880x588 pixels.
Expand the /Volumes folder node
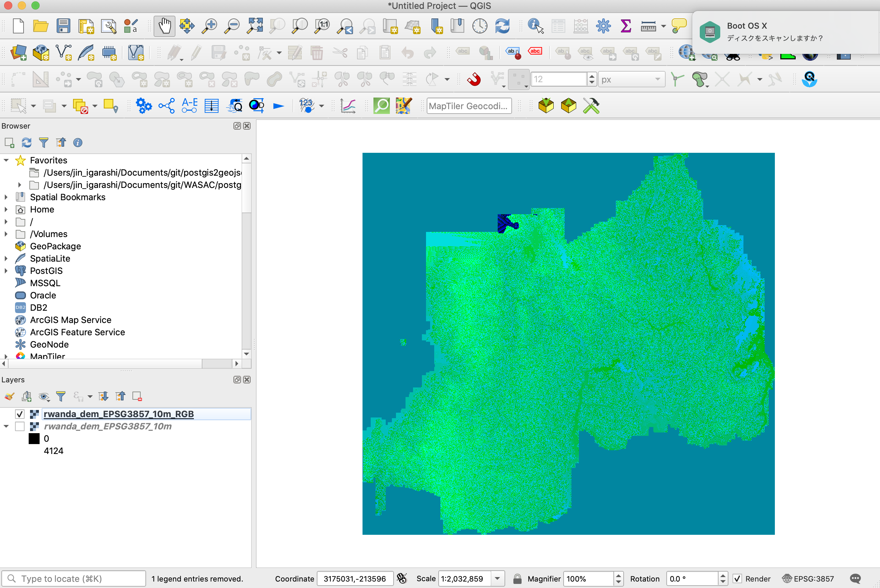pos(6,234)
